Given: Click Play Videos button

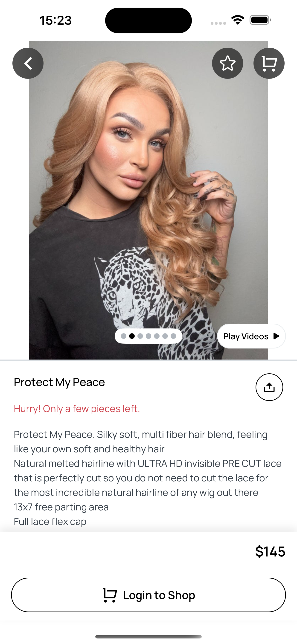Looking at the screenshot, I should 251,336.
